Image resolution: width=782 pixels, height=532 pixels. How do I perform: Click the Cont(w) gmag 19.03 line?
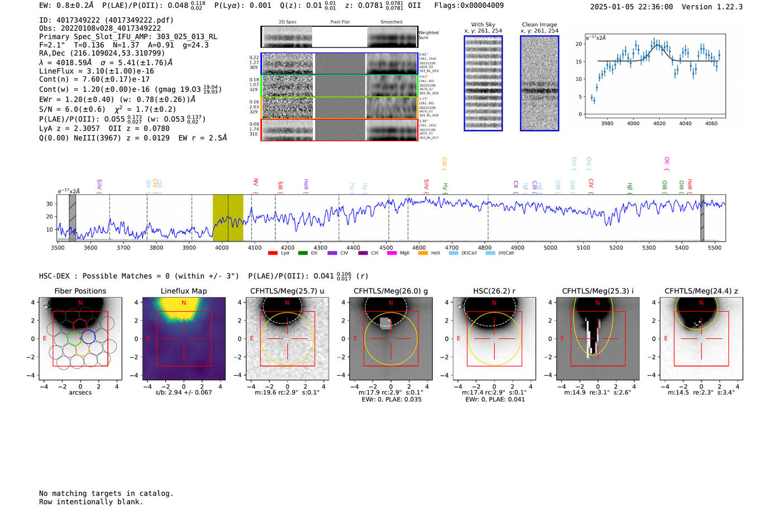pos(130,89)
